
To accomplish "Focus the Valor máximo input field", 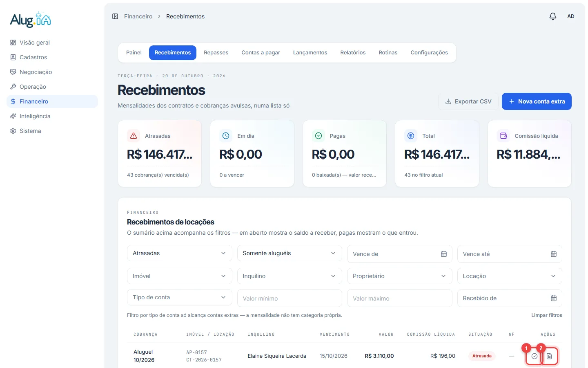I will tap(400, 298).
